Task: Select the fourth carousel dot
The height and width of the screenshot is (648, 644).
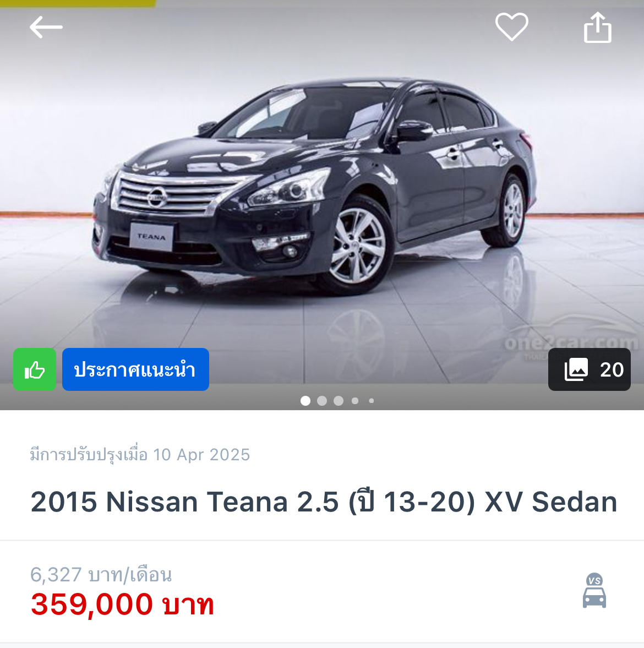Action: point(355,400)
